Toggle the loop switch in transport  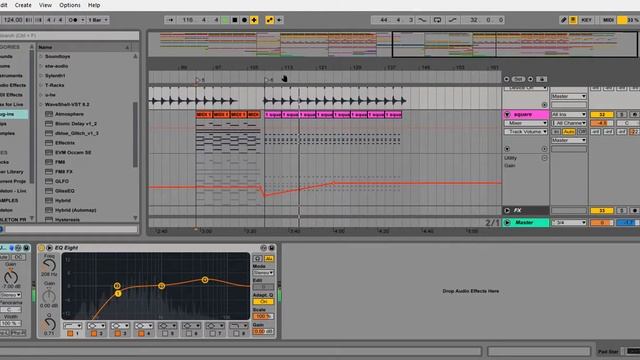click(437, 20)
